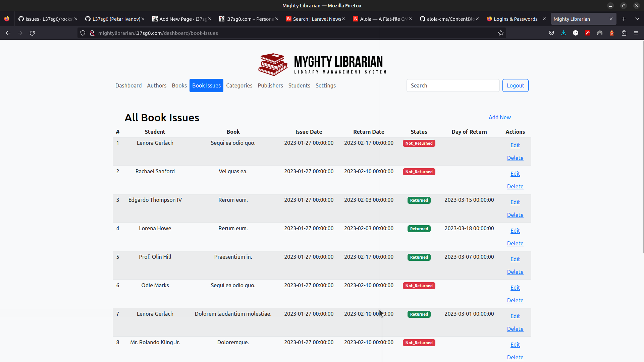Open the red magic wand extension
The height and width of the screenshot is (362, 644).
588,33
